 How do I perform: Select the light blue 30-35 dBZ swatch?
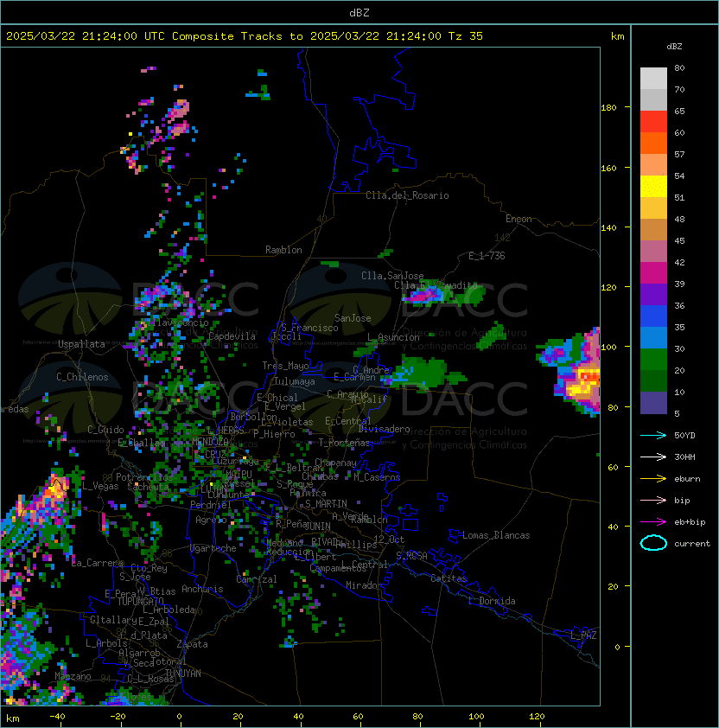coord(653,338)
